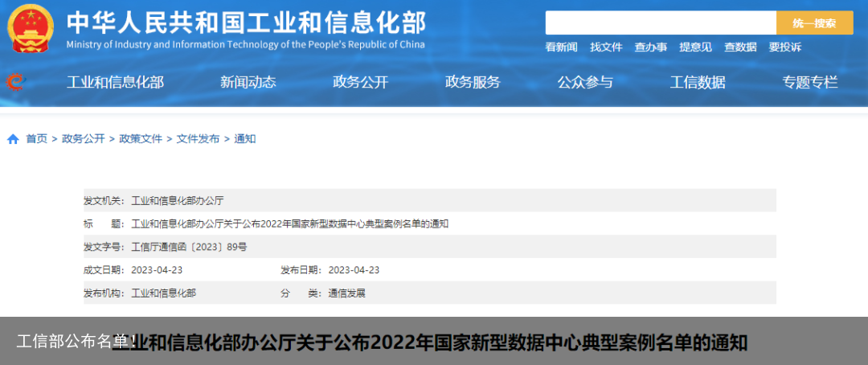The height and width of the screenshot is (365, 868).
Task: Open the 新闻动态 nav menu
Action: (248, 83)
